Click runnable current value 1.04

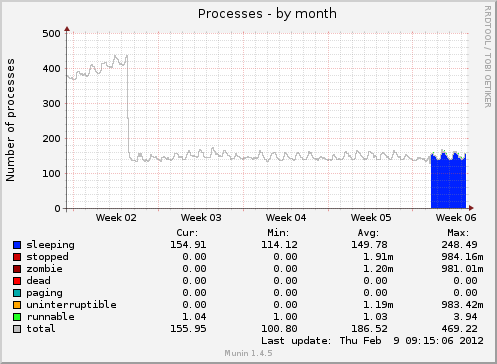tap(194, 317)
